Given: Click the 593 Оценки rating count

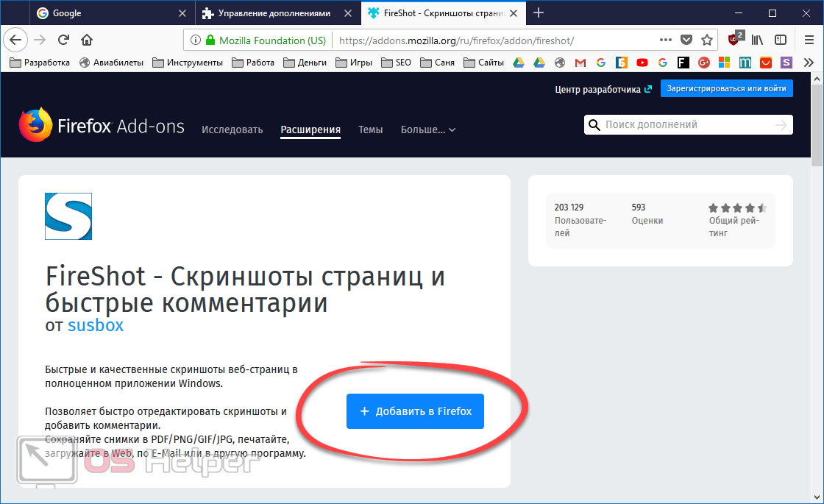Looking at the screenshot, I should [647, 214].
